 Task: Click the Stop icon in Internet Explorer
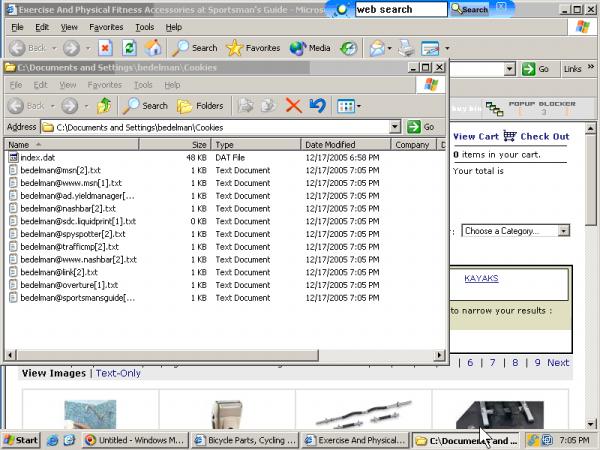click(x=105, y=48)
